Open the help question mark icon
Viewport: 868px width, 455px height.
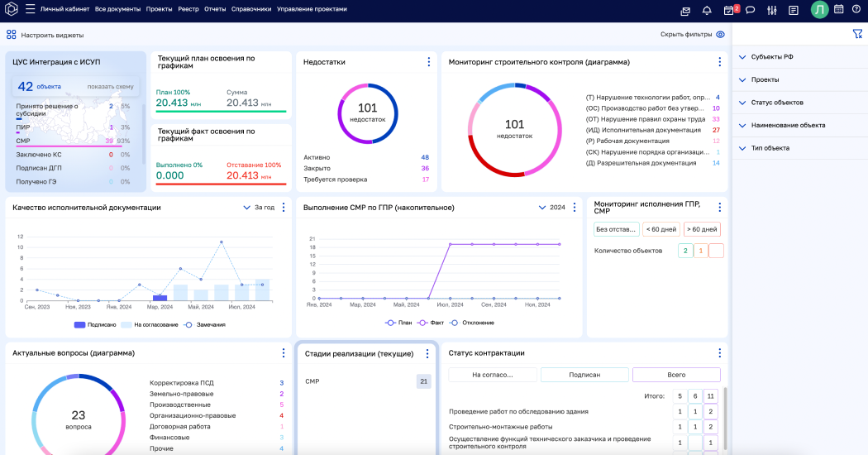click(856, 9)
